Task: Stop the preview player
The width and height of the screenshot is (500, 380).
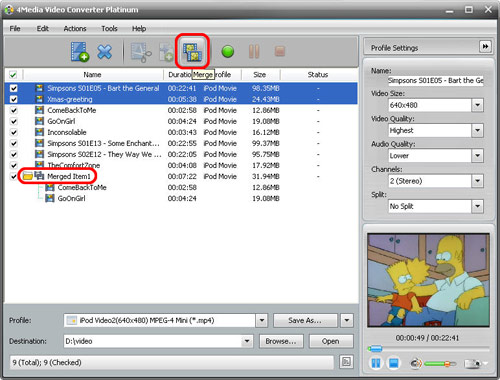Action: 394,363
